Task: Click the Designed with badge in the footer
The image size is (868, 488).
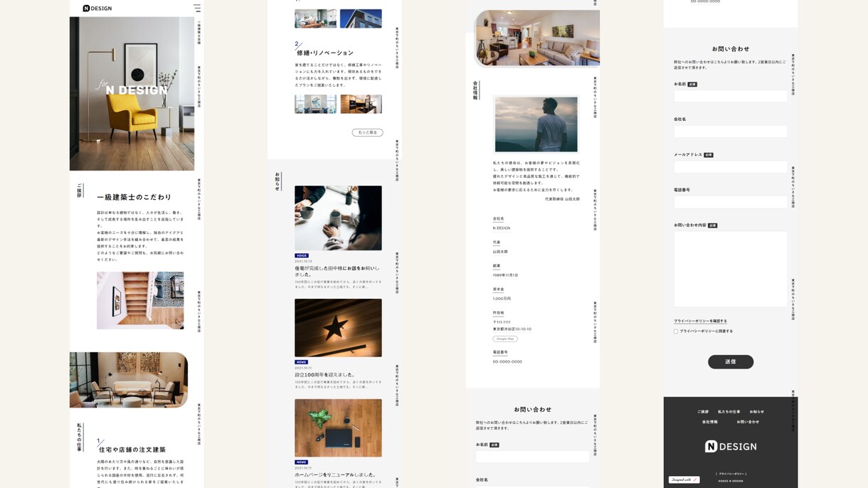Action: point(684,479)
